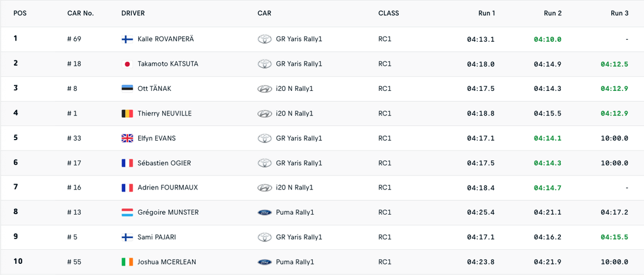Click the POS column header
Screen dimensions: 644x275
(x=20, y=13)
